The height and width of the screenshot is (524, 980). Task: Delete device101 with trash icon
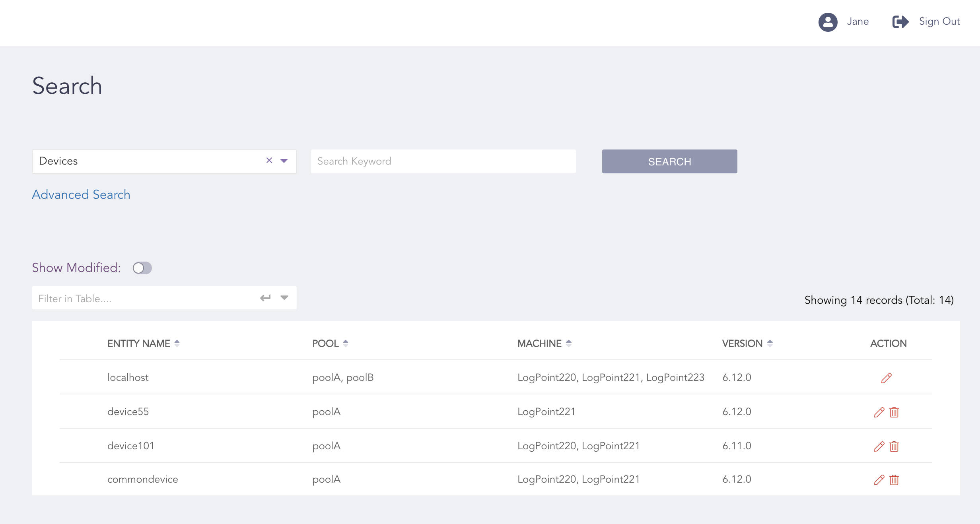tap(894, 446)
